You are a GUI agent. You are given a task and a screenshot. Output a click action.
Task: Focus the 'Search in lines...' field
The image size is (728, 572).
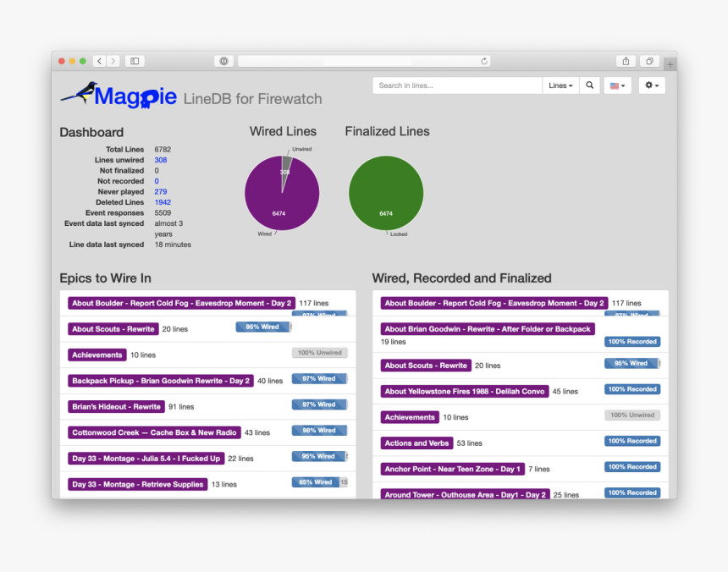pos(457,85)
